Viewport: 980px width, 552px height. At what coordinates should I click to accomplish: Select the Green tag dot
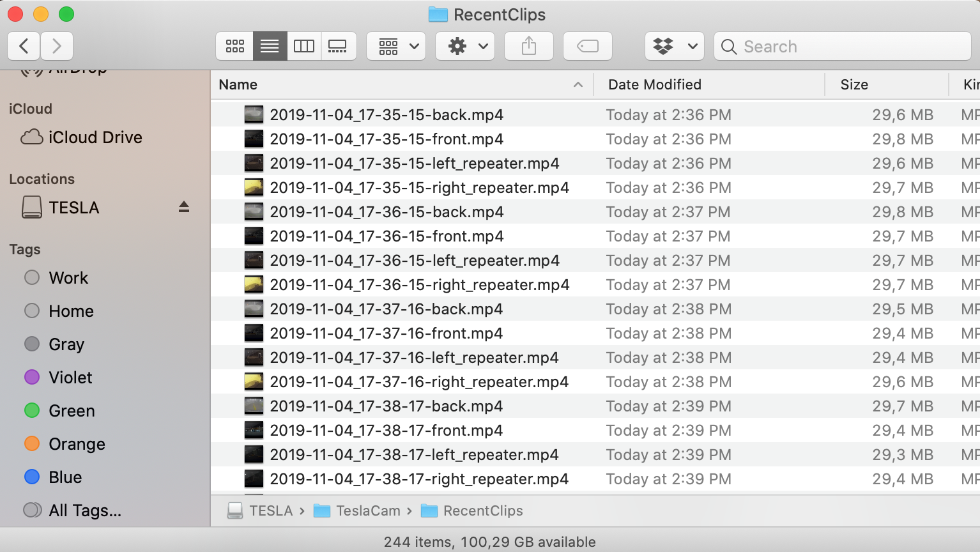point(32,410)
